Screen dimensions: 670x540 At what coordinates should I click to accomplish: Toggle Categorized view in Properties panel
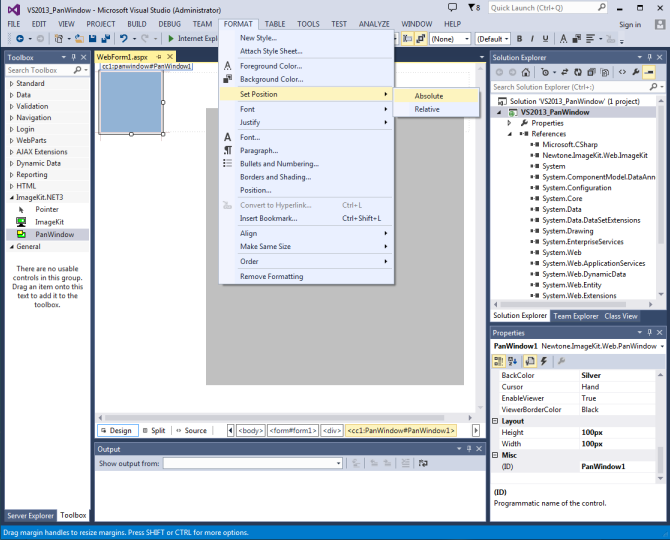pos(499,361)
